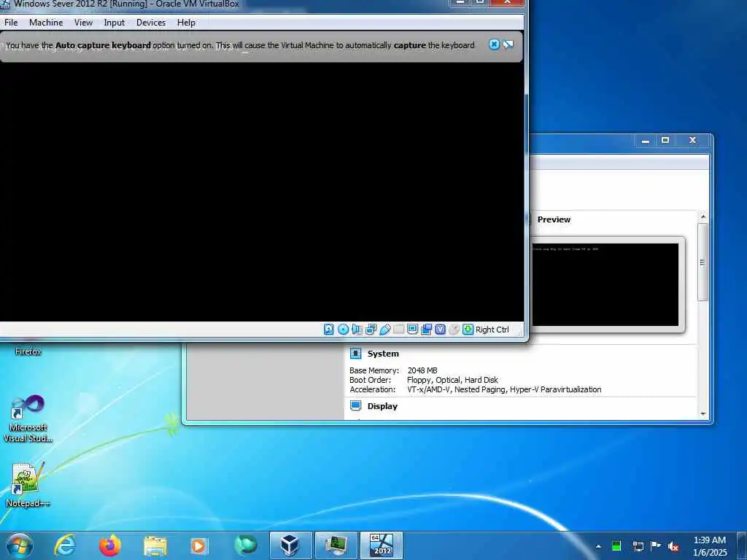Open the File menu in VM window
Image resolution: width=747 pixels, height=560 pixels.
[x=10, y=23]
